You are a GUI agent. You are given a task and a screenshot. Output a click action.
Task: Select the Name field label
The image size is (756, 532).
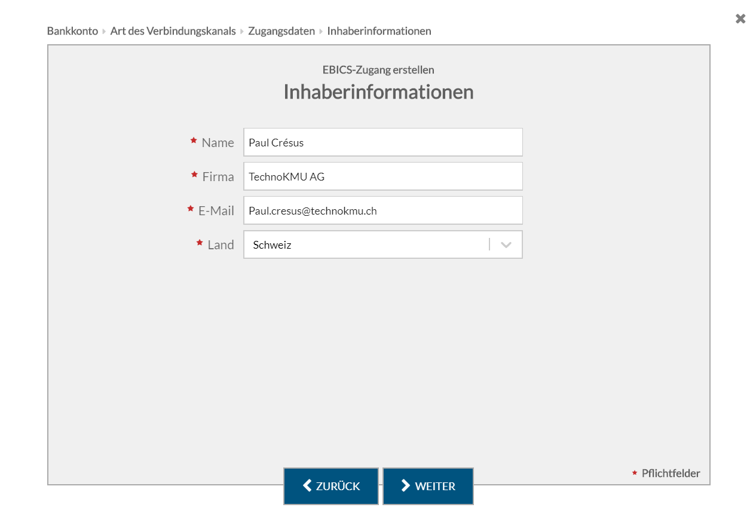pyautogui.click(x=218, y=143)
